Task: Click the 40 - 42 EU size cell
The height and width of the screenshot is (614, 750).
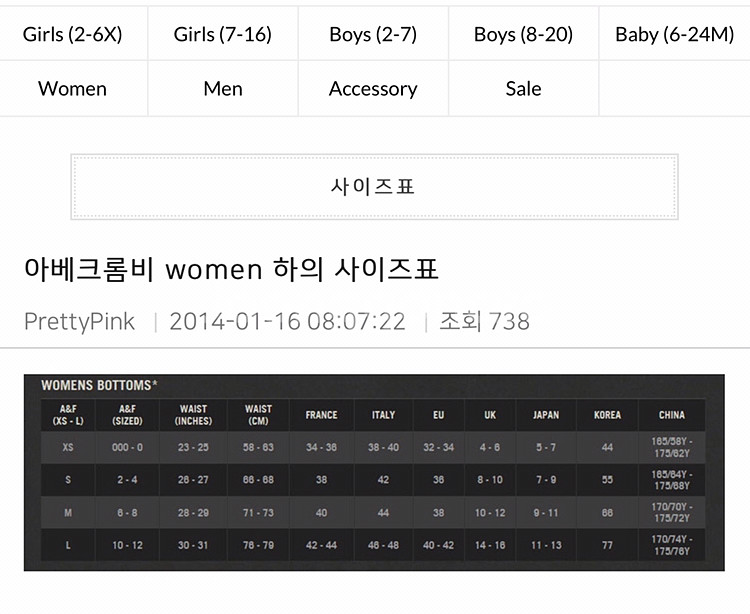Action: click(439, 545)
